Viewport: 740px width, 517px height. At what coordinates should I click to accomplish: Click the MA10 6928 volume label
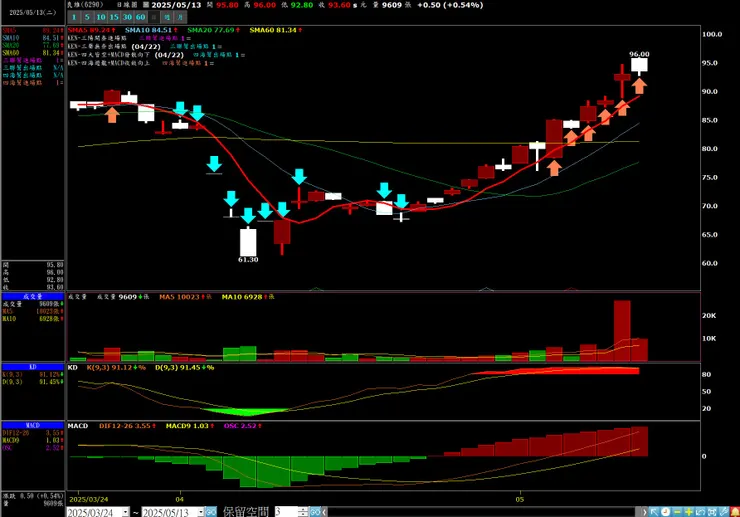pos(248,297)
